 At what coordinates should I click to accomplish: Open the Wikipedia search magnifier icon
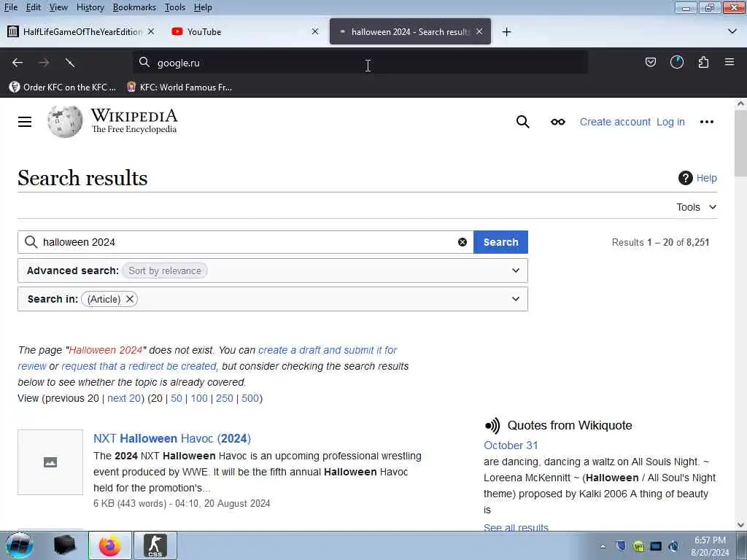(x=522, y=122)
